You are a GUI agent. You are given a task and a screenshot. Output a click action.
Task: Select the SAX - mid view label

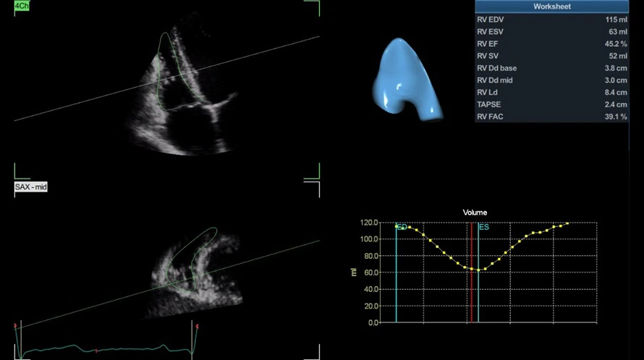pyautogui.click(x=31, y=187)
